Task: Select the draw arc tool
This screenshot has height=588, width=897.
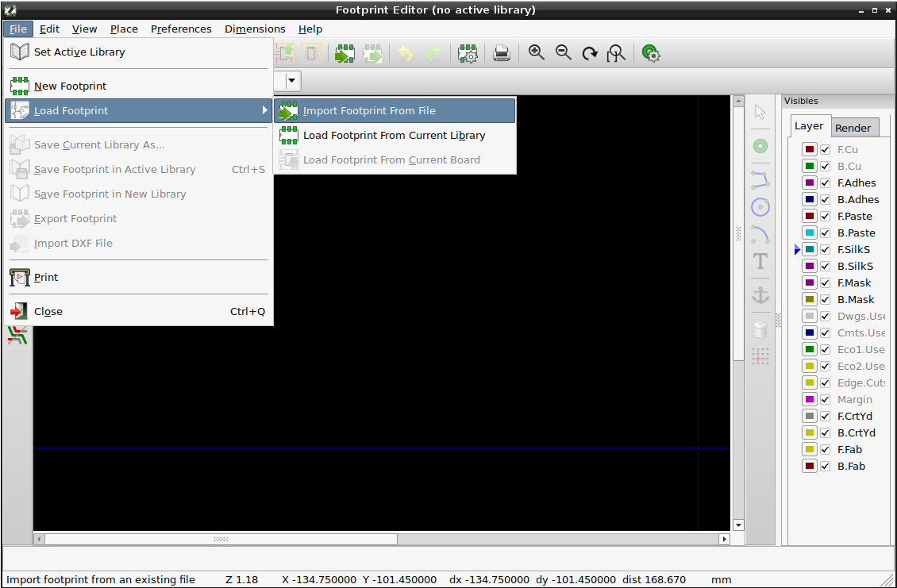Action: [x=760, y=235]
